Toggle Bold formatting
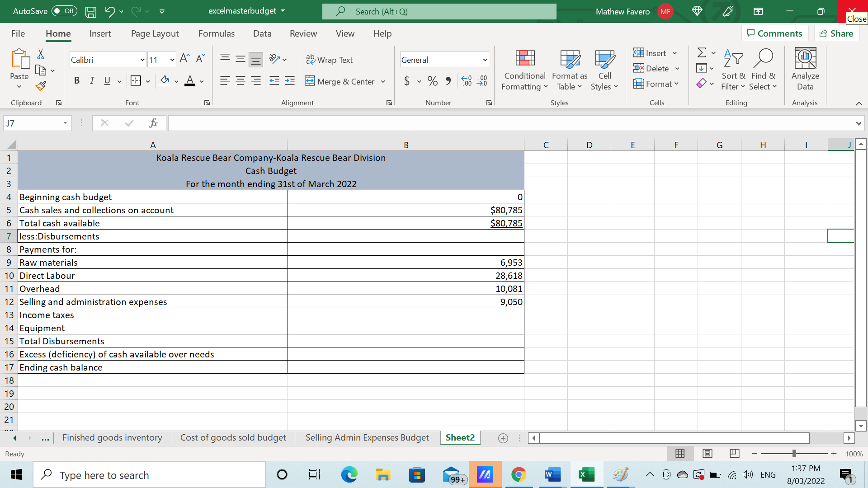Viewport: 868px width, 488px height. (77, 81)
